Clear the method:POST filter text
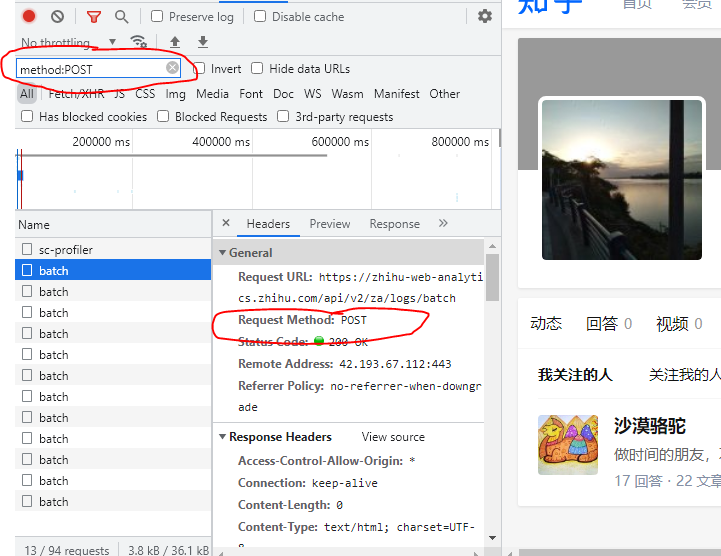 point(172,68)
